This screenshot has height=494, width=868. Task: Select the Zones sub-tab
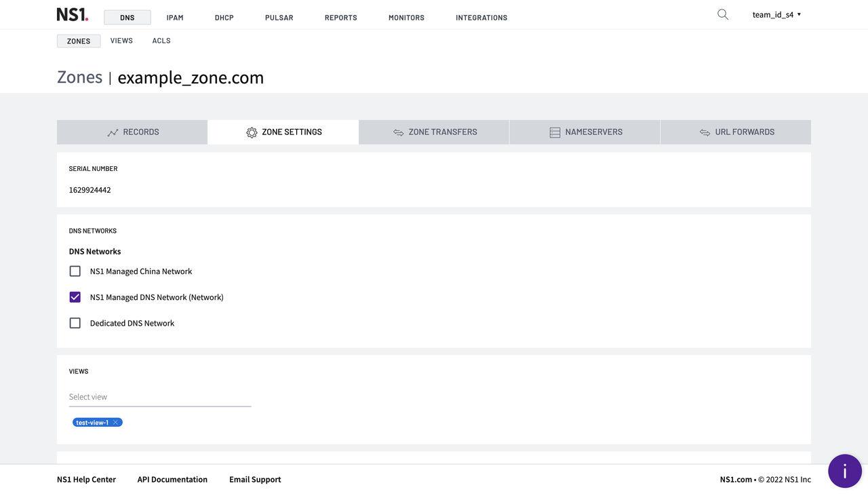pos(79,41)
